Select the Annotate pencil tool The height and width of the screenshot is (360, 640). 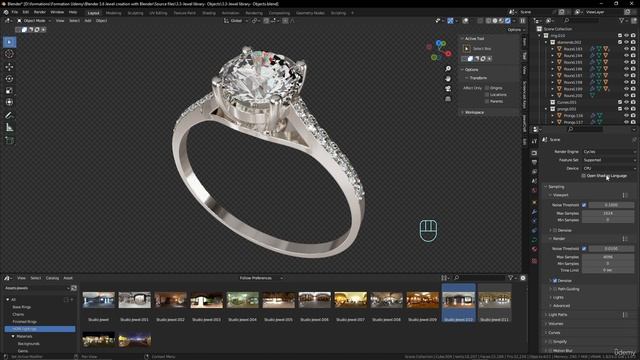[x=9, y=116]
